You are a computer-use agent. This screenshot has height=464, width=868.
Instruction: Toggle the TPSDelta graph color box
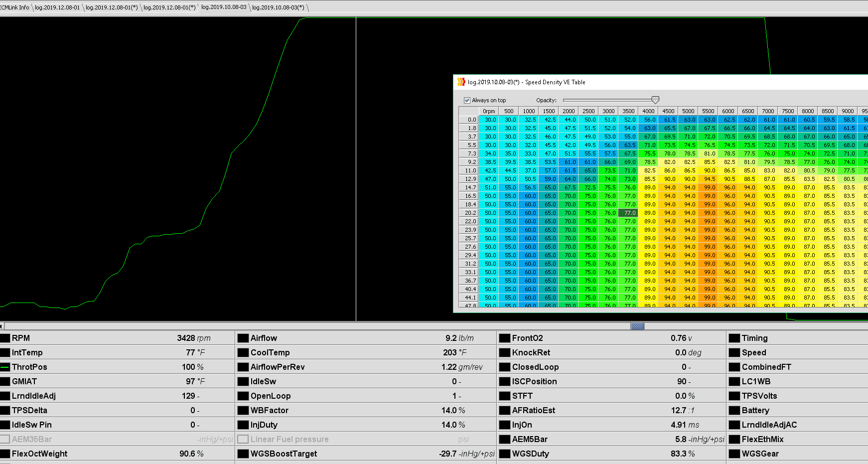tap(5, 410)
